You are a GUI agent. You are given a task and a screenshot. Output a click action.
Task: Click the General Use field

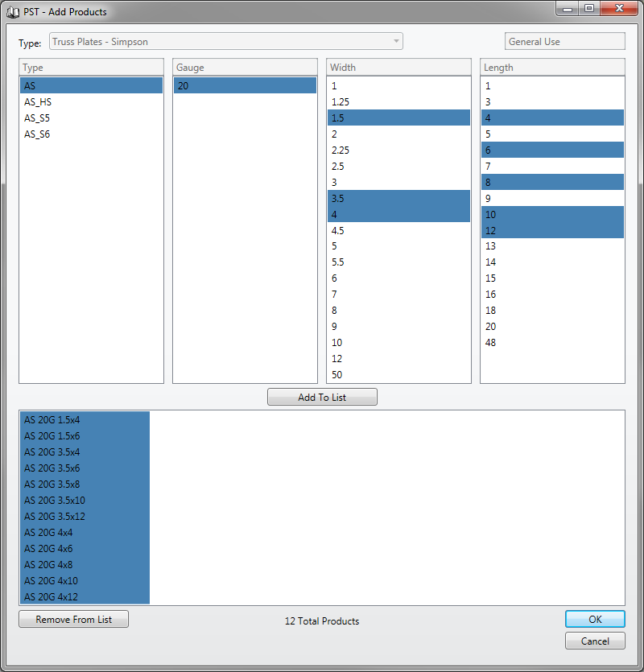coord(564,42)
